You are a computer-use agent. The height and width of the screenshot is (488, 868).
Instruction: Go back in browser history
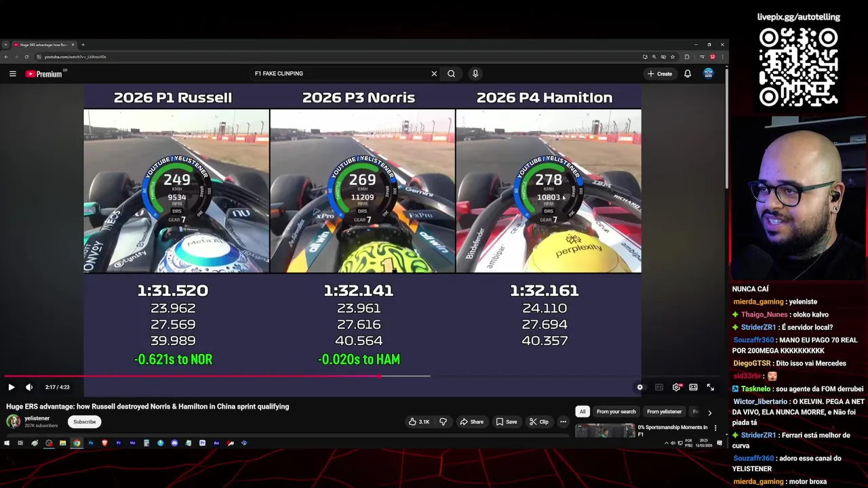6,57
